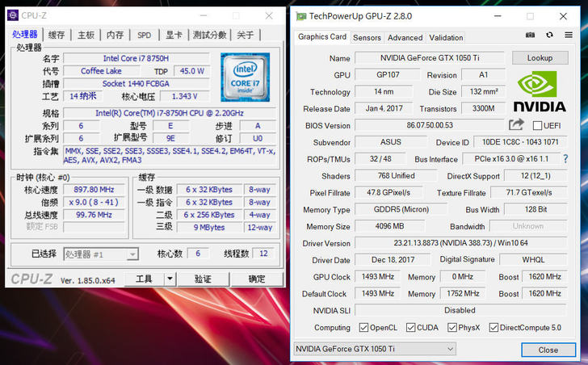This screenshot has width=588, height=365.
Task: Click the Device ID value 10DE 1C8C
Action: pos(520,142)
